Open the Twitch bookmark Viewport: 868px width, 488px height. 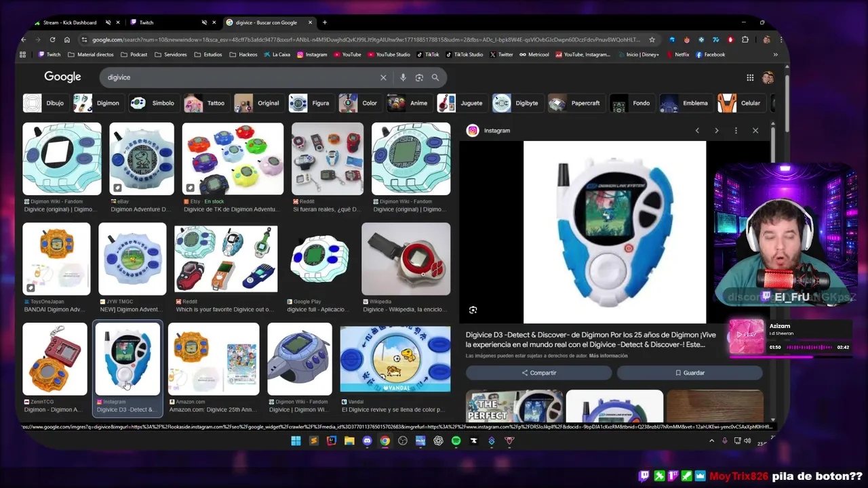(50, 54)
